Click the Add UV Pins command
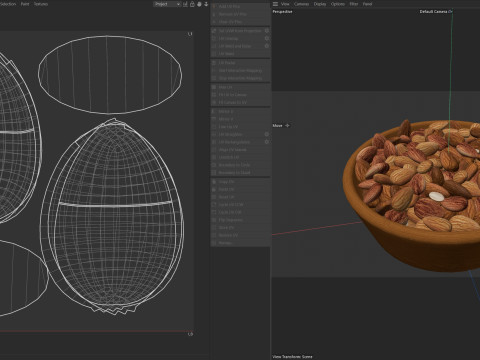 tap(240, 6)
